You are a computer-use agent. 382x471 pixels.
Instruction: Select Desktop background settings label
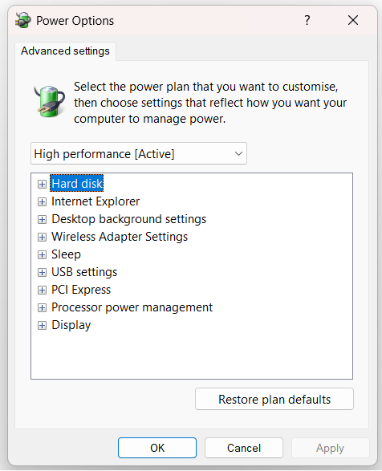point(129,219)
